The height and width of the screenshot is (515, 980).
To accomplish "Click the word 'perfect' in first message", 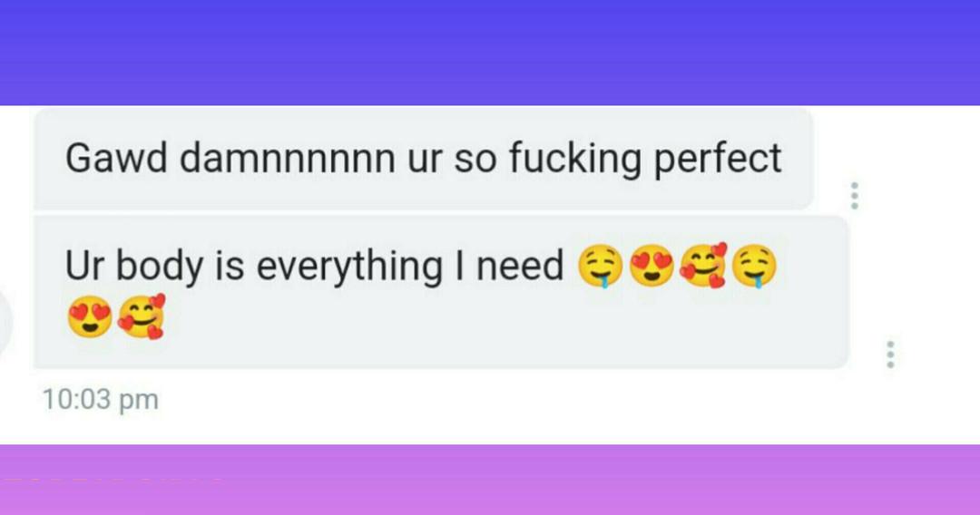I will [718, 160].
